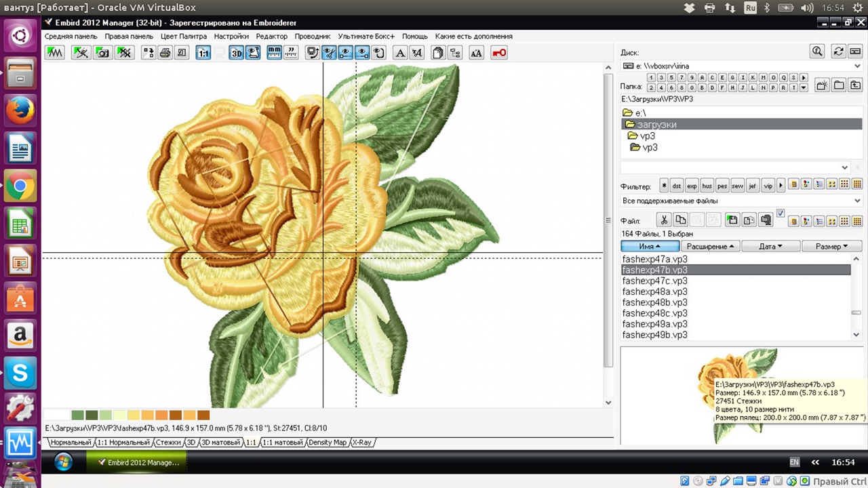868x488 pixels.
Task: Click the file list vertical scrollbar
Action: 857,297
